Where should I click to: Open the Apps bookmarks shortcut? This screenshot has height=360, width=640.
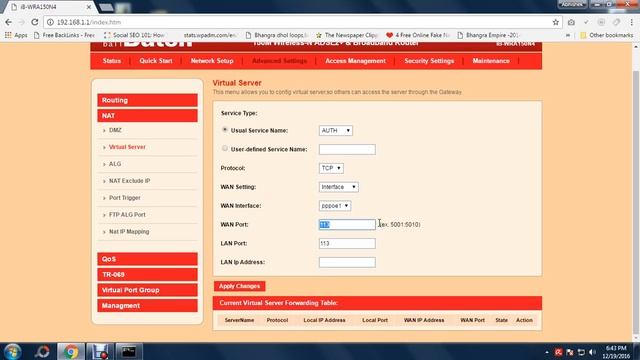tap(16, 35)
